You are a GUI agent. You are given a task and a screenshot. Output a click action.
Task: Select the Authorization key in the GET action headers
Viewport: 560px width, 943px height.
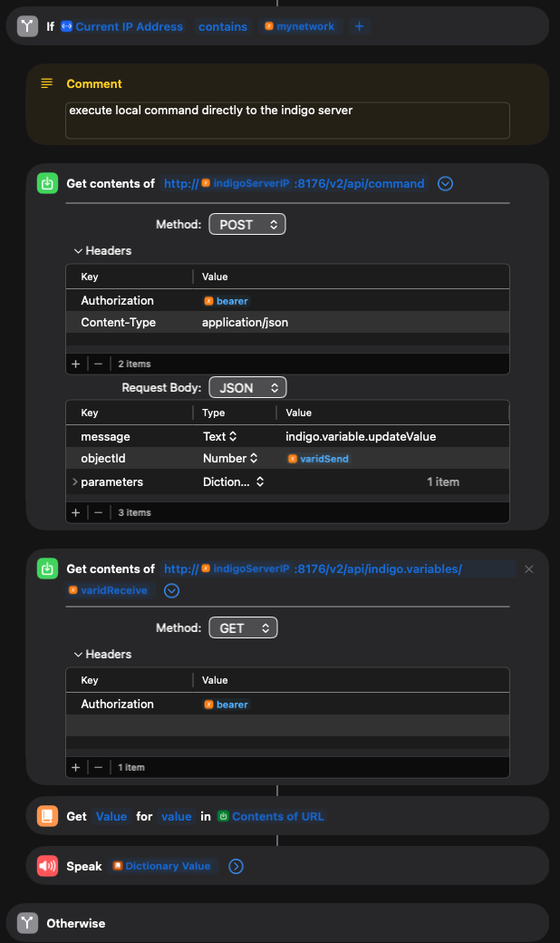click(x=117, y=705)
